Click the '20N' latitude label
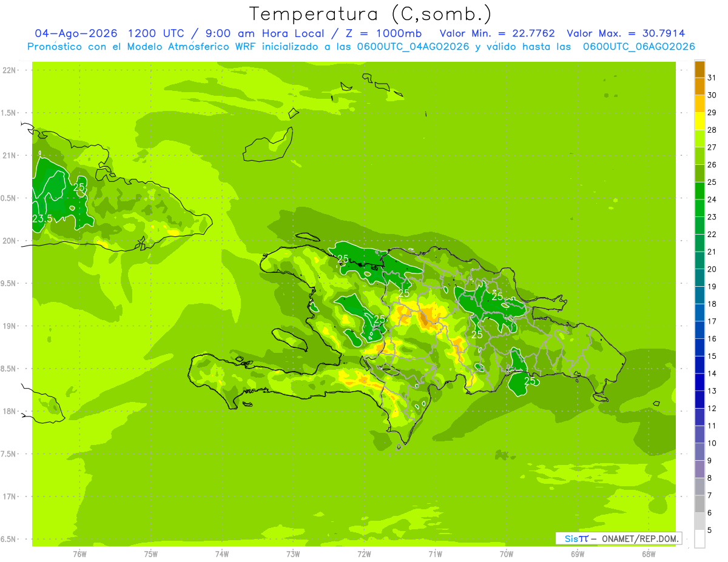Image resolution: width=728 pixels, height=562 pixels. (x=8, y=241)
